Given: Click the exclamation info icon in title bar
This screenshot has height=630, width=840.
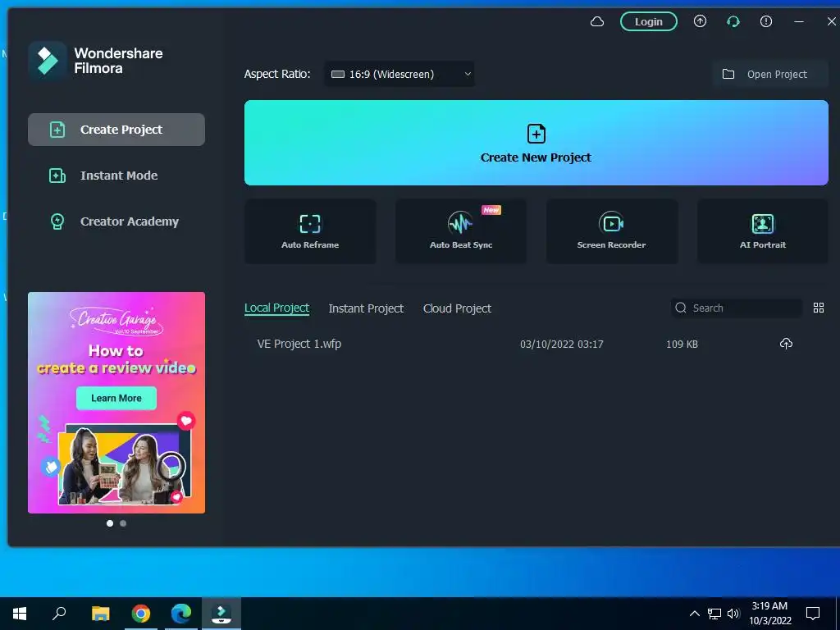Looking at the screenshot, I should [x=766, y=21].
